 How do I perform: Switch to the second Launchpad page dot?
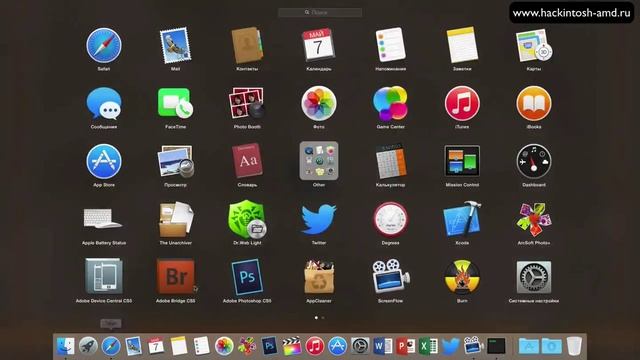(323, 318)
